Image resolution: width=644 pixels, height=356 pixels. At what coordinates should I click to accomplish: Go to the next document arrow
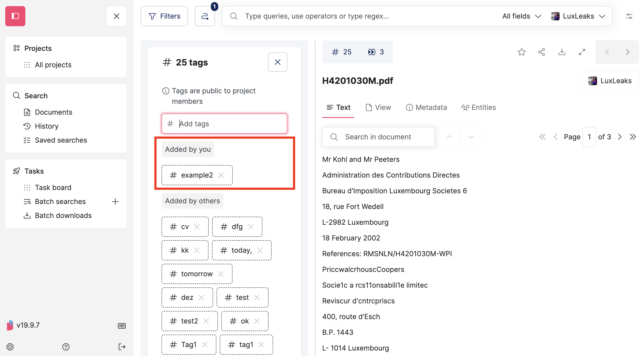[x=627, y=52]
